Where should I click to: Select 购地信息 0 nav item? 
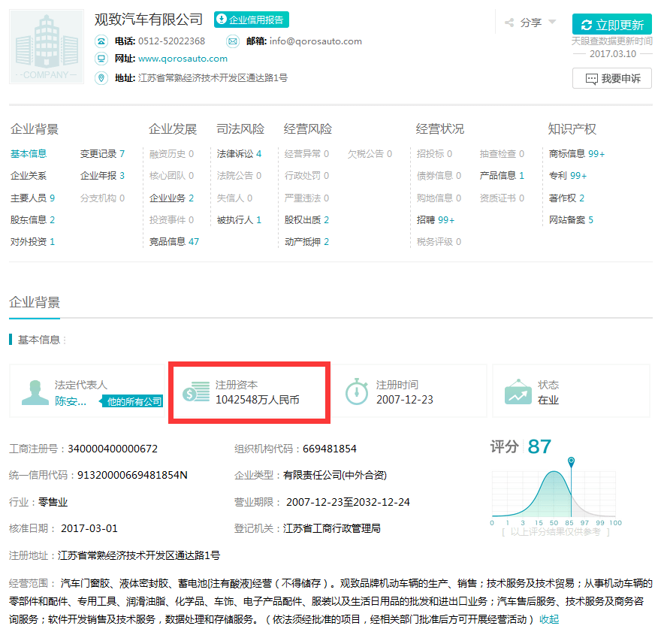click(x=439, y=198)
